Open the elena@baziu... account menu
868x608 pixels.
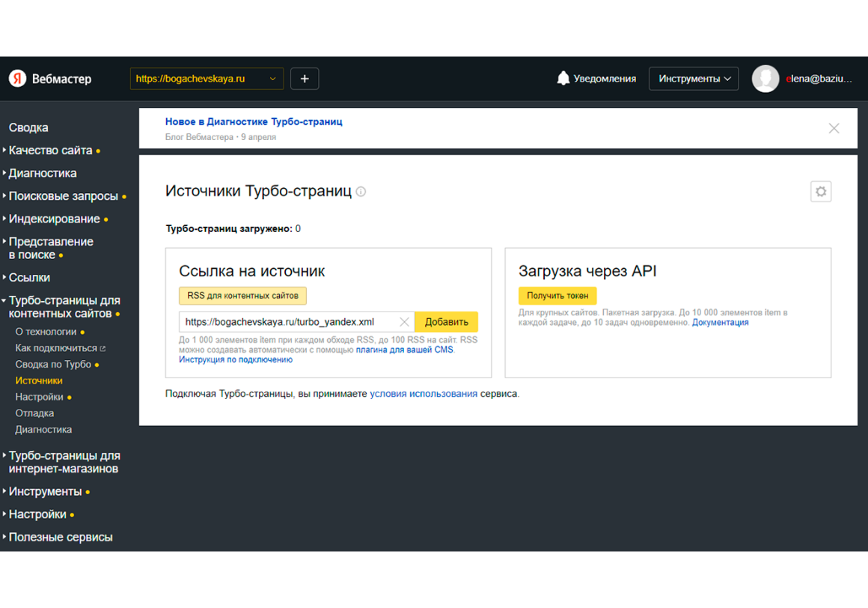pos(819,79)
